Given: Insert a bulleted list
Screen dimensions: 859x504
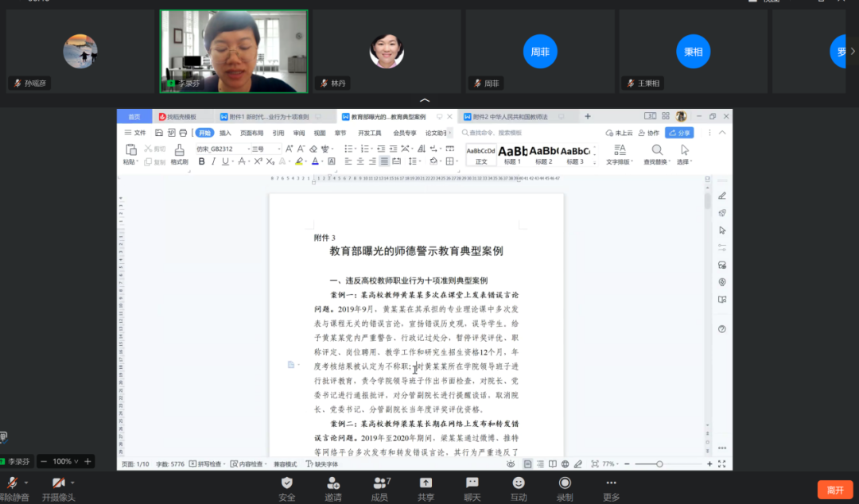Looking at the screenshot, I should click(348, 149).
